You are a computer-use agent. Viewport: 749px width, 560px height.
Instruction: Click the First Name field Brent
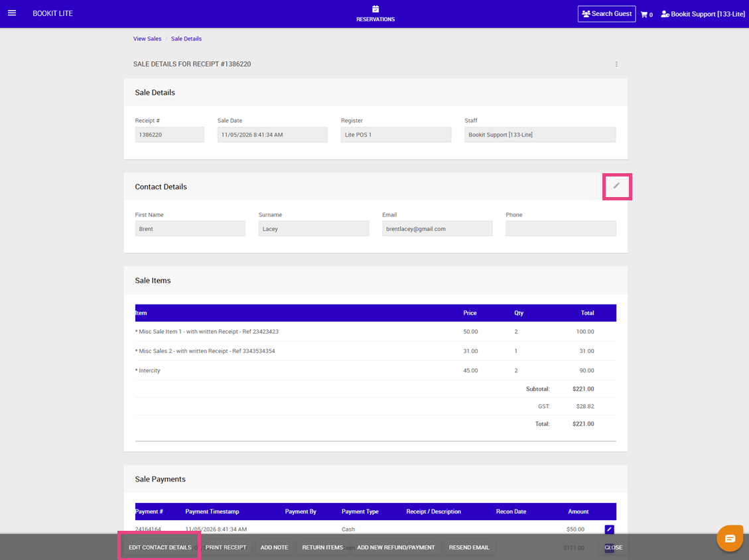[190, 229]
